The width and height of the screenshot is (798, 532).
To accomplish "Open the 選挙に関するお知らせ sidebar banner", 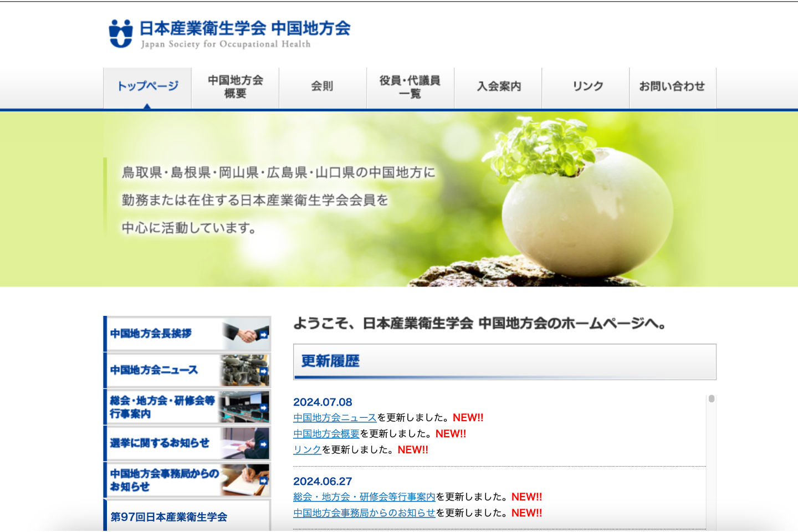I will tap(187, 443).
